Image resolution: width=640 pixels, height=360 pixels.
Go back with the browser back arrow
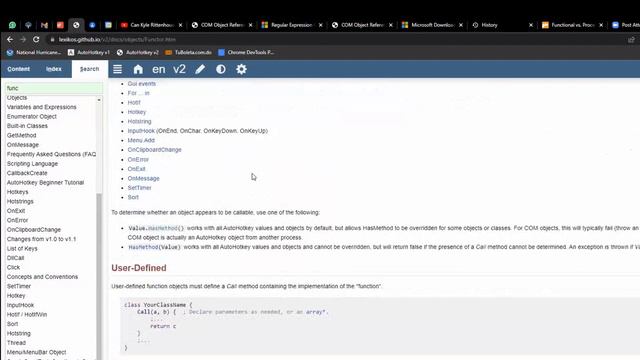[x=10, y=39]
